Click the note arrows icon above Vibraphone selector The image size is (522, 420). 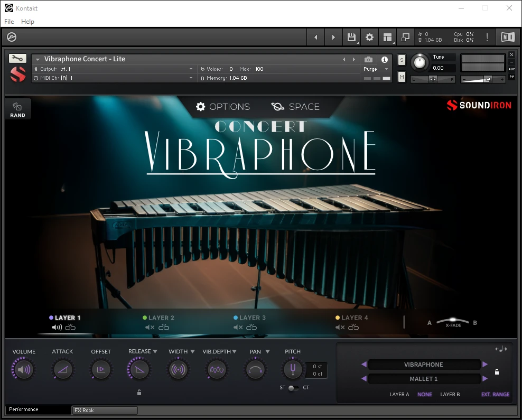(x=501, y=349)
